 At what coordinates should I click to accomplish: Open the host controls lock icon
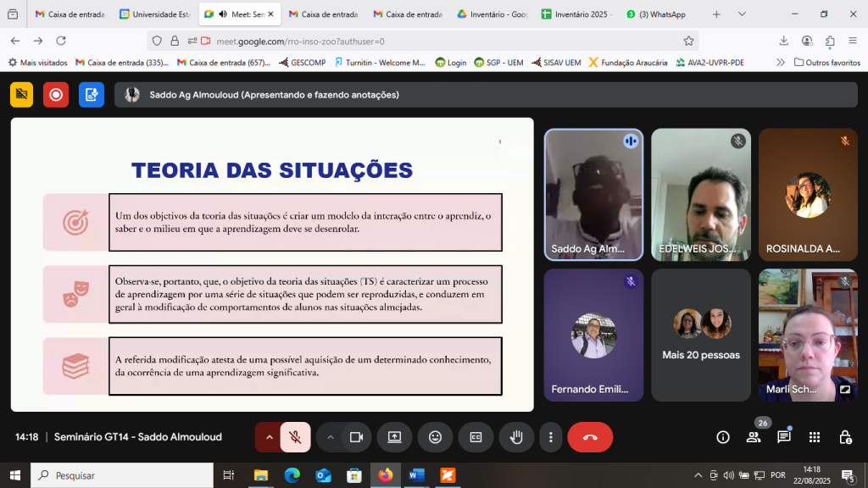[845, 437]
